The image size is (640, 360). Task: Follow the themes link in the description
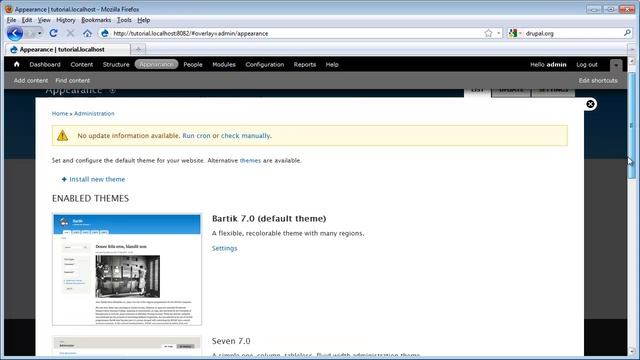tap(250, 160)
